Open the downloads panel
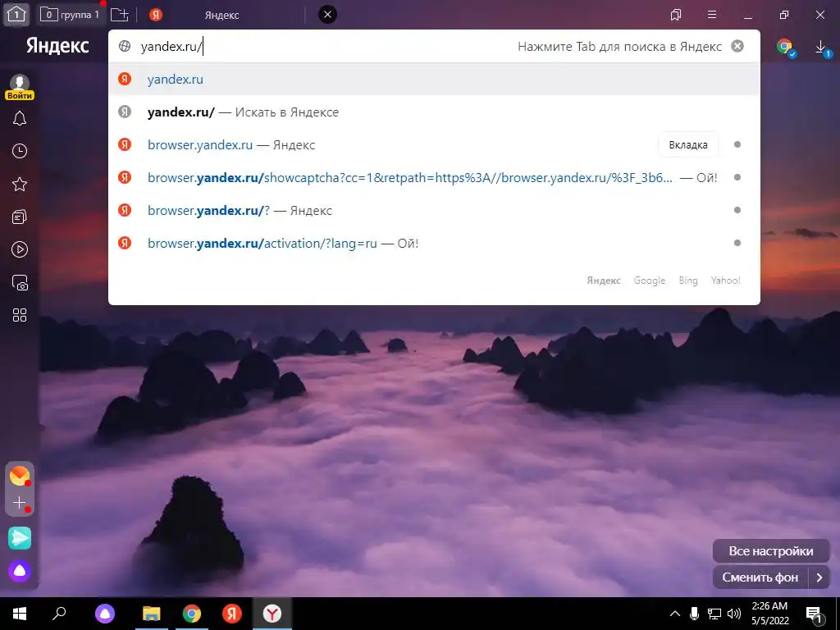The width and height of the screenshot is (840, 630). 821,47
